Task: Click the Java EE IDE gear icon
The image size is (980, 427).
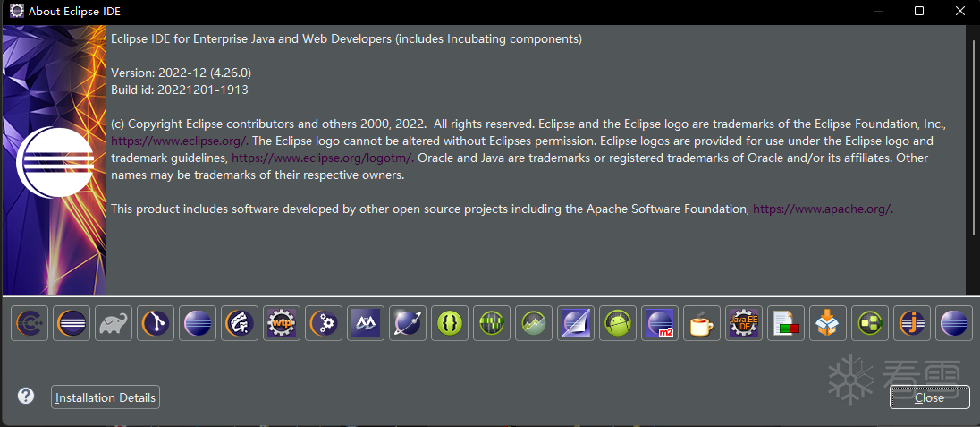Action: point(744,323)
